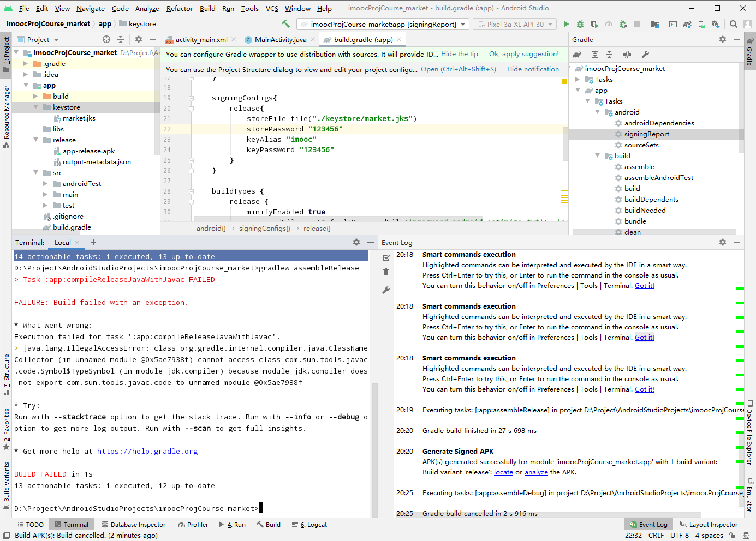Click Select Opened File target icon in Project panel

[x=106, y=39]
